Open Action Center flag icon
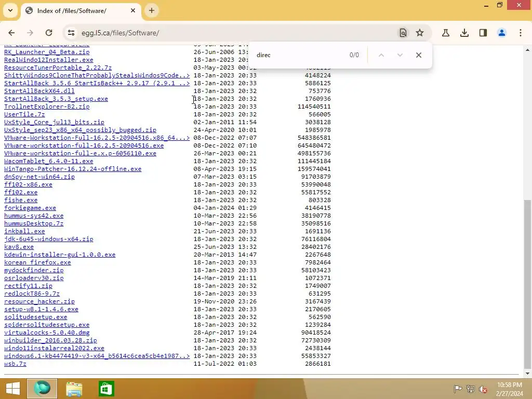The height and width of the screenshot is (399, 532). (x=458, y=389)
